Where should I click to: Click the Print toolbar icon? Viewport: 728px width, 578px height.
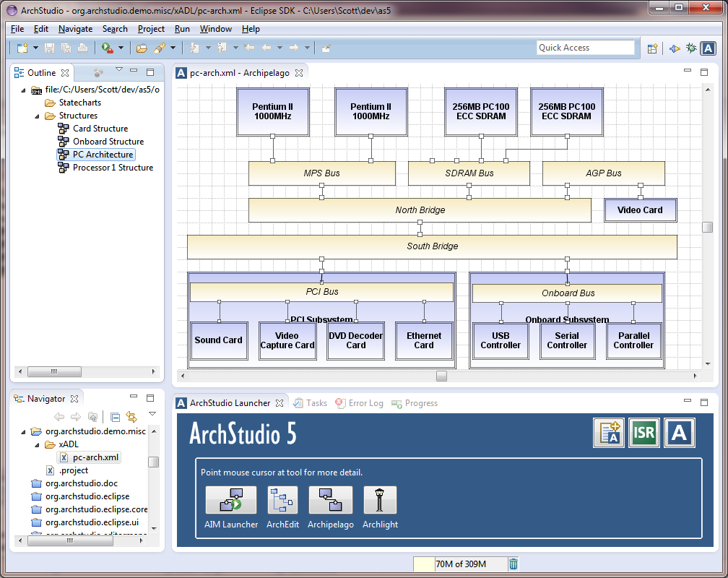pos(82,48)
